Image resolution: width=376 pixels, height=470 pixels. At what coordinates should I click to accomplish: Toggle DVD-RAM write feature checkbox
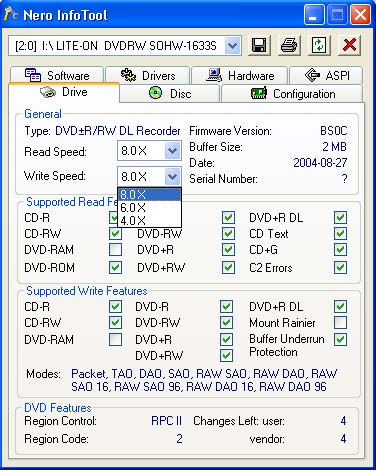115,340
